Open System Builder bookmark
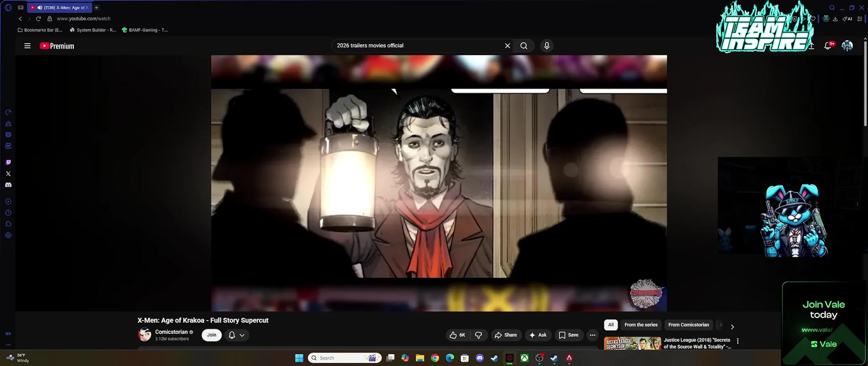 click(93, 30)
